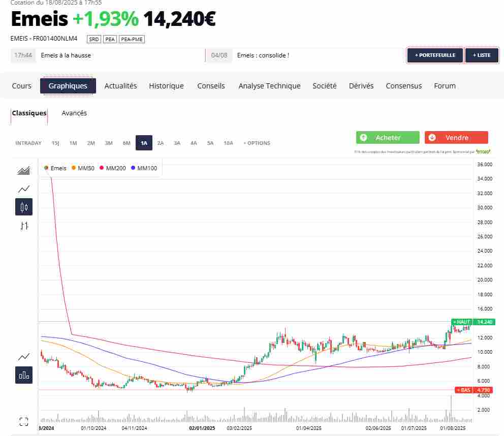Viewport: 504px width, 436px height.
Task: Open the Avancés charts section
Action: coord(74,113)
